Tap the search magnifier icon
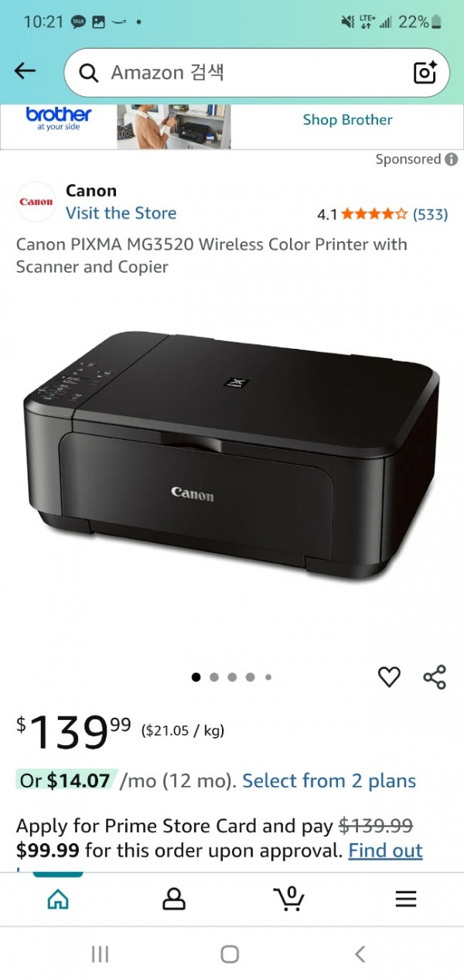 89,73
